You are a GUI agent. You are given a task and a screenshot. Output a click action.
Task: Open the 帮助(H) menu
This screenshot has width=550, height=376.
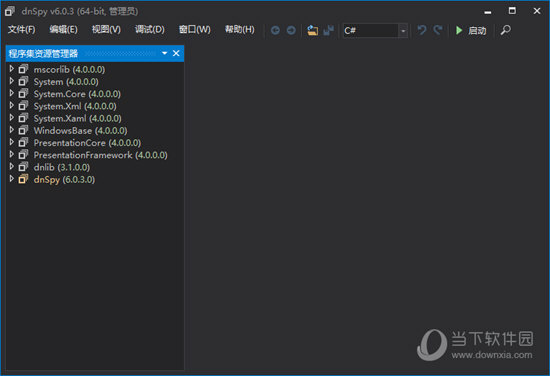240,30
